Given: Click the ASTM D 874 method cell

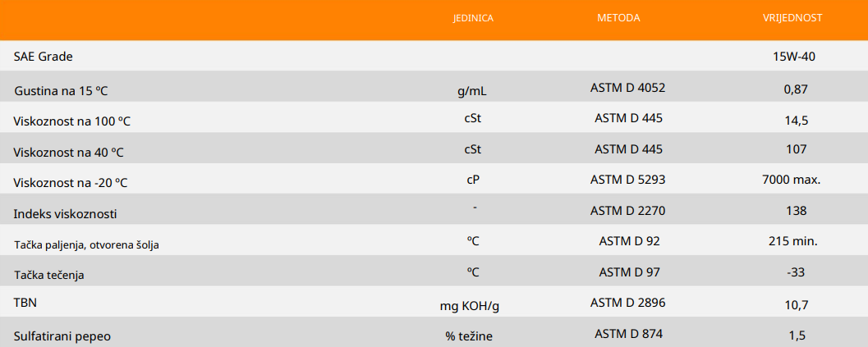Looking at the screenshot, I should tap(628, 333).
